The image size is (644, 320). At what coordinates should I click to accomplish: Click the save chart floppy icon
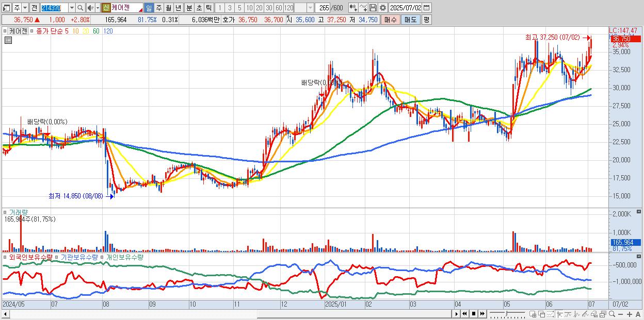coord(373,8)
